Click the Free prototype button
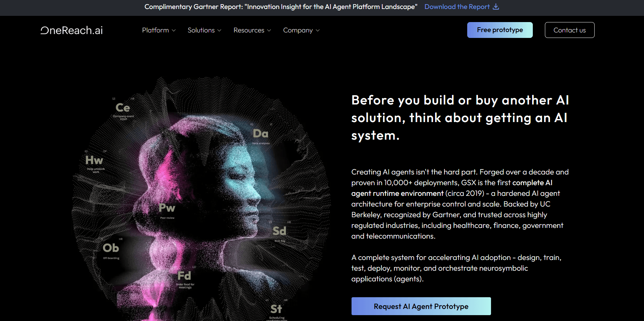This screenshot has width=644, height=321. (500, 30)
